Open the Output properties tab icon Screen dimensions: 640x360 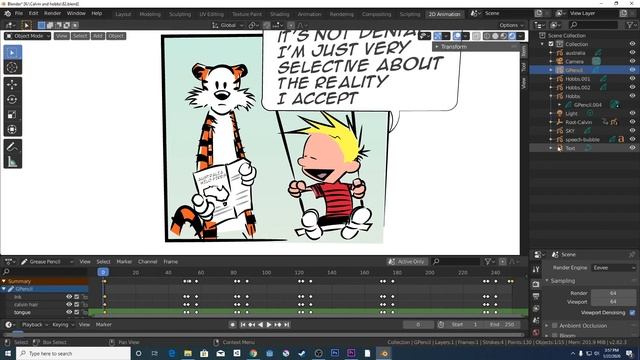click(x=536, y=296)
